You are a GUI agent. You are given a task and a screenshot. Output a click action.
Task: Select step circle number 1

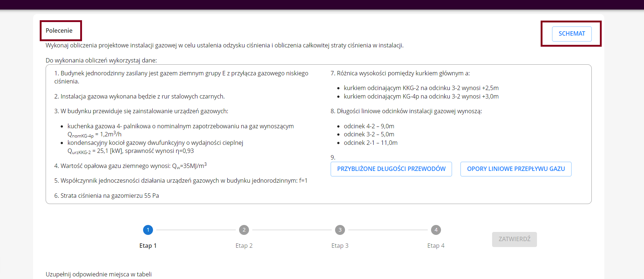[x=148, y=230]
